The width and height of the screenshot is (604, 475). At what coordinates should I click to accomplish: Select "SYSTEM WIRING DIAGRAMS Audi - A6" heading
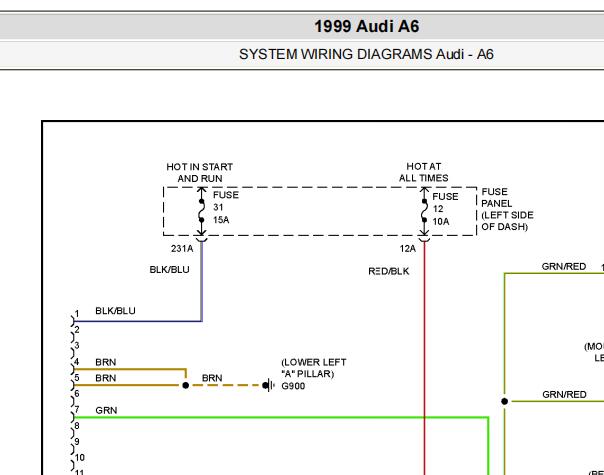tap(366, 54)
